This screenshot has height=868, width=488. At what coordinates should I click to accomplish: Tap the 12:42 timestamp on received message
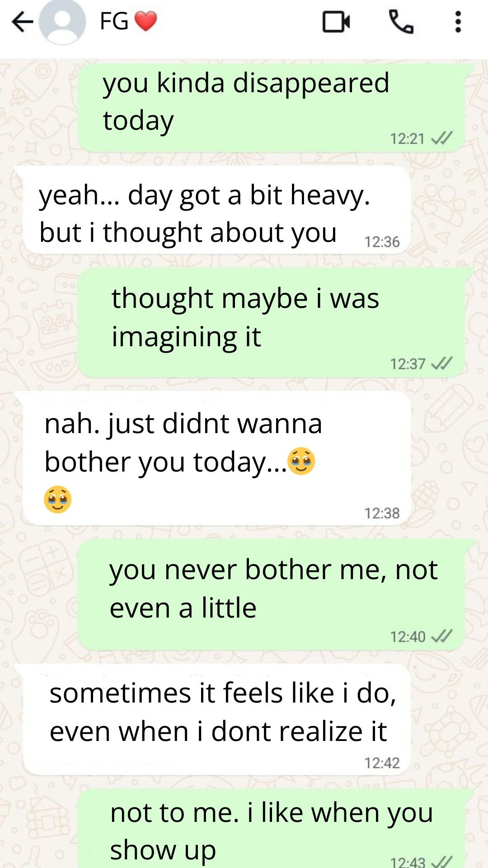tap(382, 763)
